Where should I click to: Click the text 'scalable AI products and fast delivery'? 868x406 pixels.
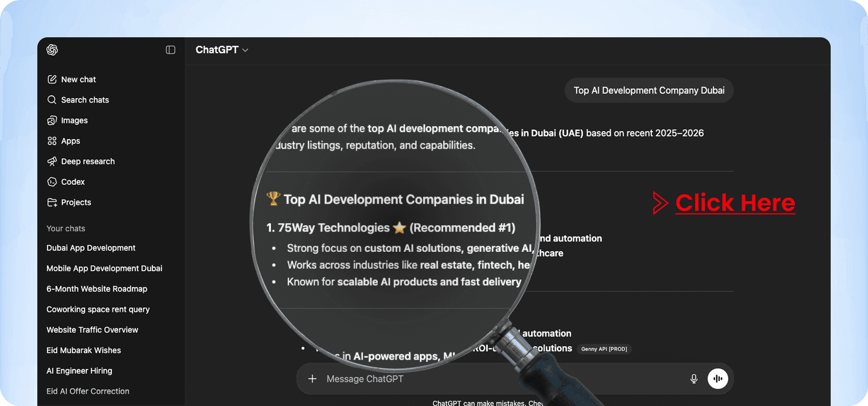[x=429, y=282]
